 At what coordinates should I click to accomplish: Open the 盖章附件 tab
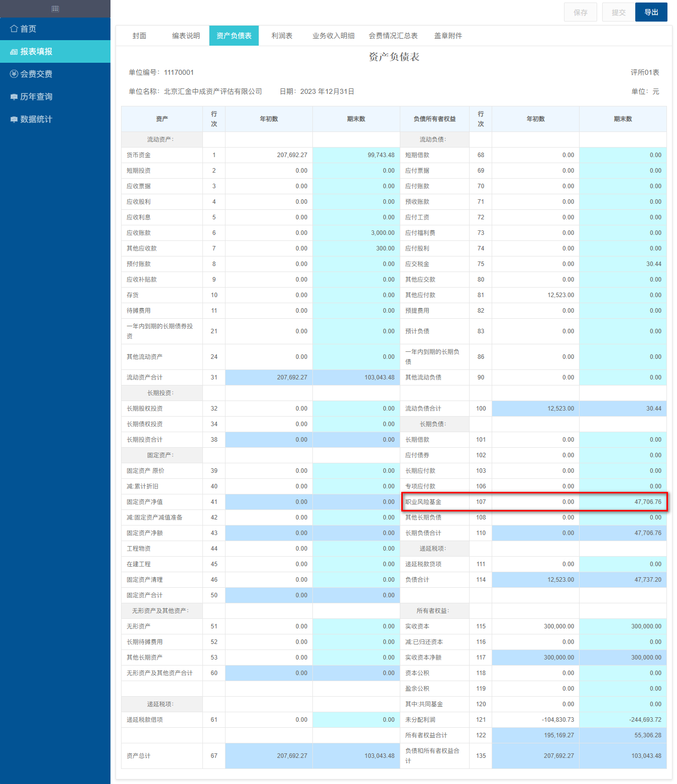(x=448, y=36)
